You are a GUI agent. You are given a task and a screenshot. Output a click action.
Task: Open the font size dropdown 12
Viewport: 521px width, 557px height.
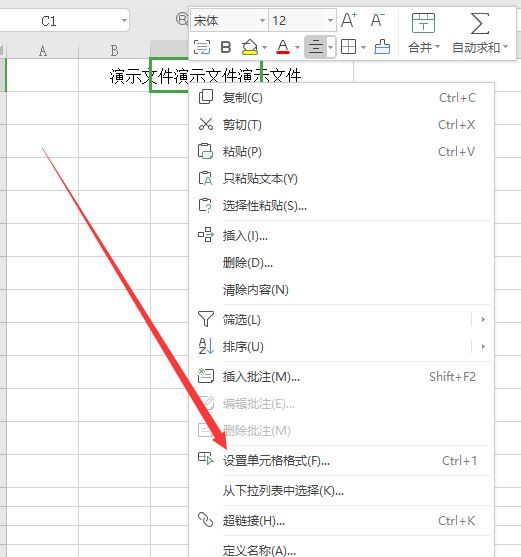330,20
